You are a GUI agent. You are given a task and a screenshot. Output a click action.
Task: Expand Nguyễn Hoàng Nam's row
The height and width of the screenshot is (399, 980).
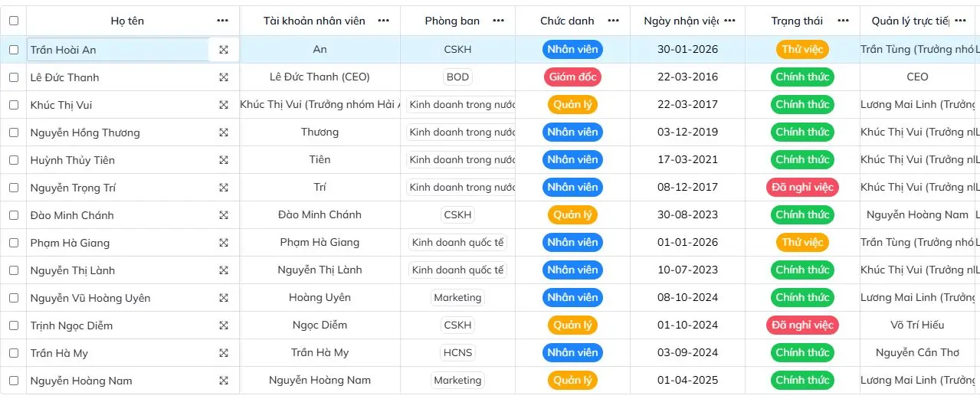point(224,381)
